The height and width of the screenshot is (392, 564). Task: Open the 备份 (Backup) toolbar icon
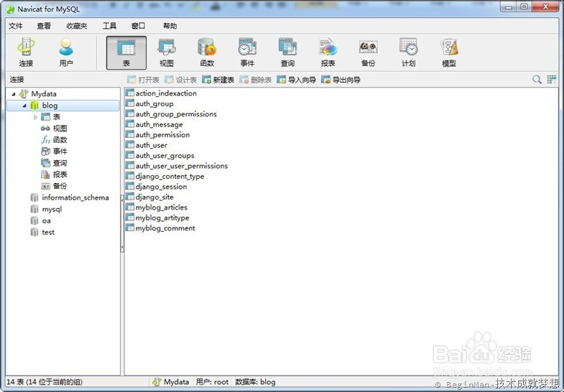coord(368,52)
